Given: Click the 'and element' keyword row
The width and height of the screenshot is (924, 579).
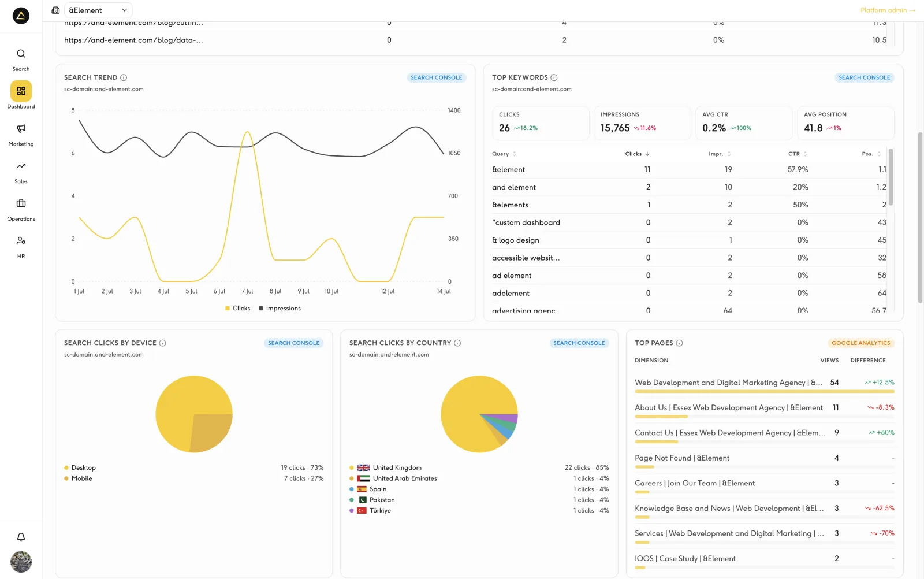Looking at the screenshot, I should (689, 187).
